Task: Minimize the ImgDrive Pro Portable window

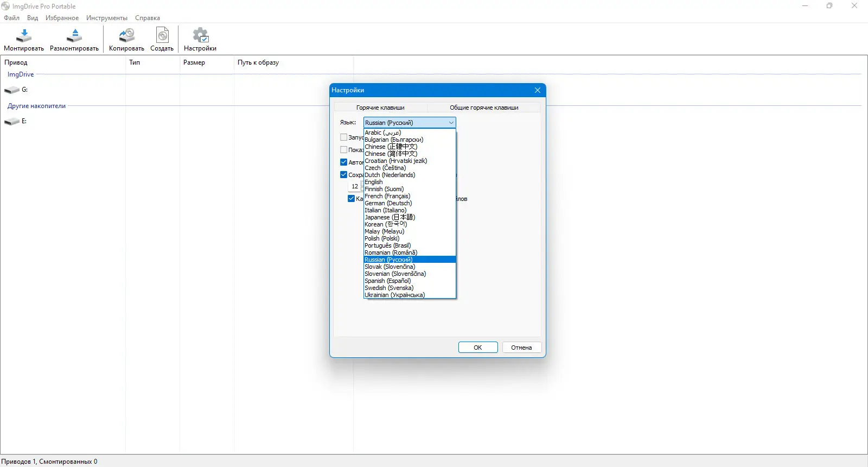Action: tap(805, 6)
